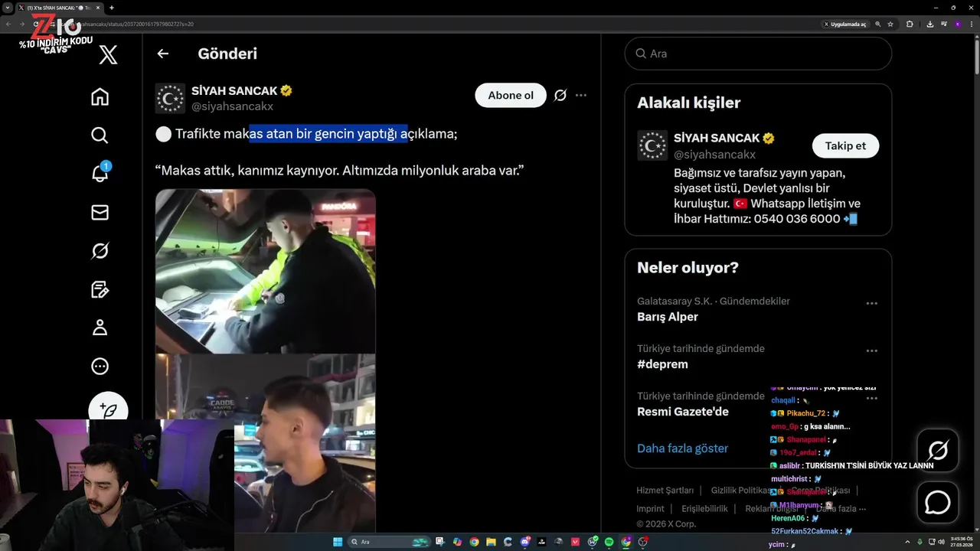Viewport: 980px width, 551px height.
Task: Open #deprem trending topic
Action: (x=662, y=364)
